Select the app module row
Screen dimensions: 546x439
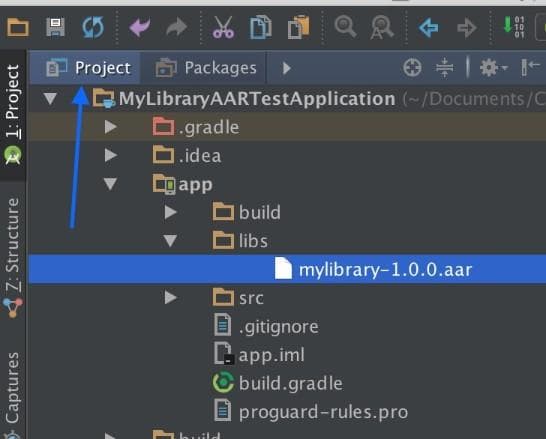click(x=287, y=184)
